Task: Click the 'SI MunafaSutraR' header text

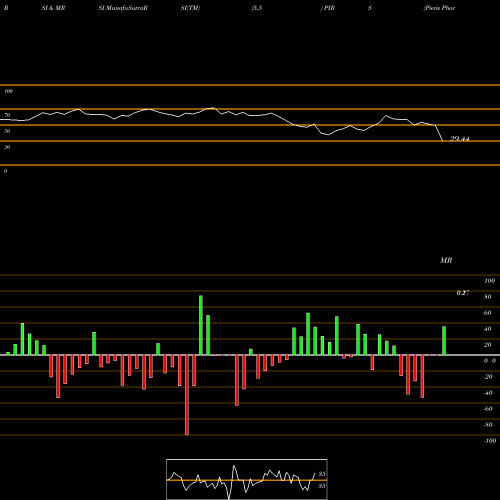Action: click(x=123, y=8)
